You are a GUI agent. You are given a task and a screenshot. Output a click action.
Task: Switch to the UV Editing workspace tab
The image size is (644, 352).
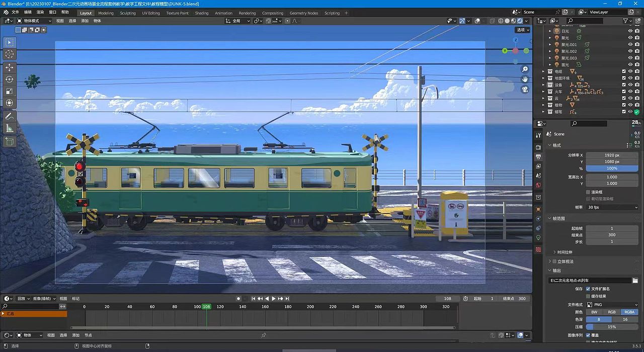[151, 13]
